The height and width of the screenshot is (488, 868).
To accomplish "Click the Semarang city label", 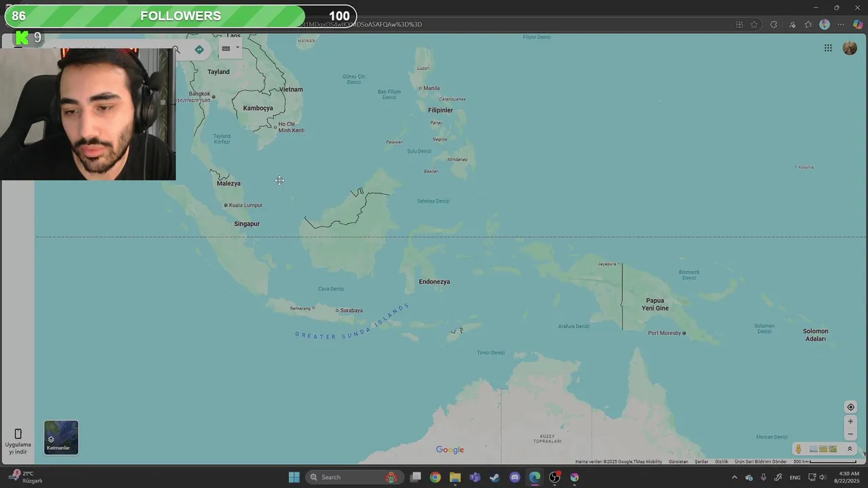I will (302, 308).
